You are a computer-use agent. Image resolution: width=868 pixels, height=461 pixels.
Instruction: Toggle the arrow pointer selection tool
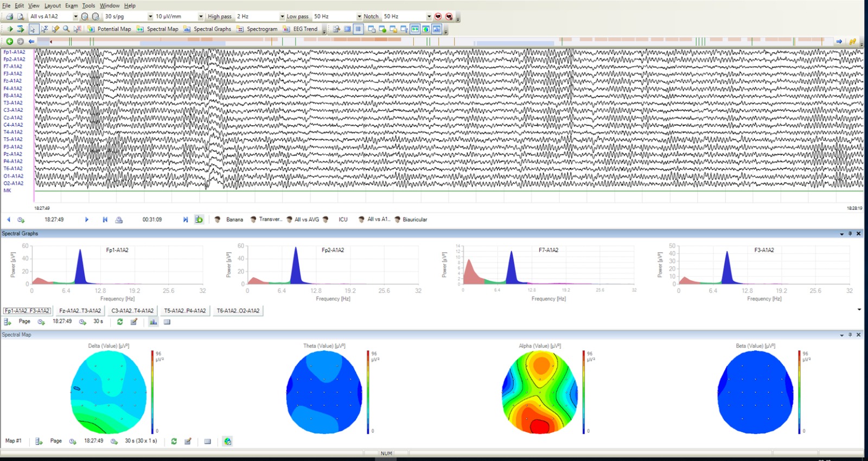point(33,29)
